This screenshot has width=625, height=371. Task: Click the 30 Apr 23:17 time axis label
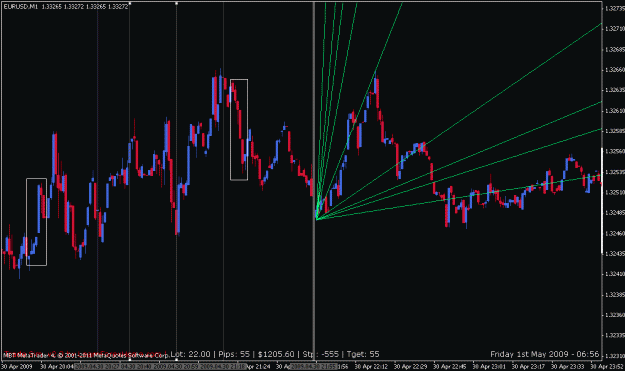pos(528,366)
